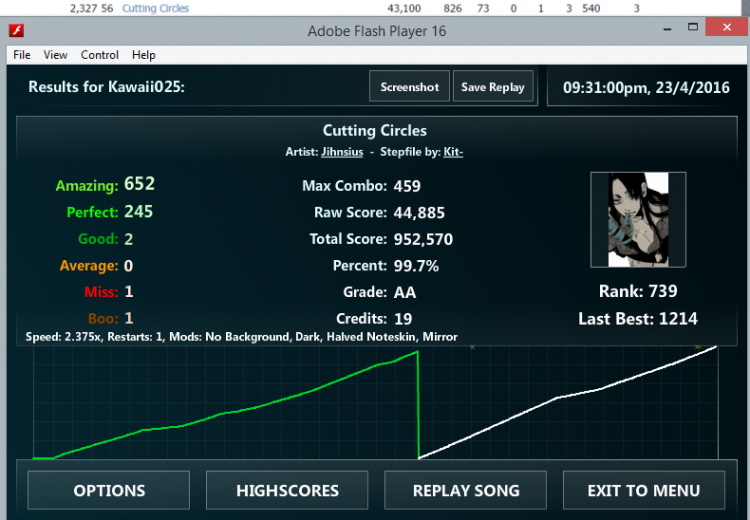The image size is (750, 520).
Task: Follow the Jihnsius artist link
Action: point(342,152)
